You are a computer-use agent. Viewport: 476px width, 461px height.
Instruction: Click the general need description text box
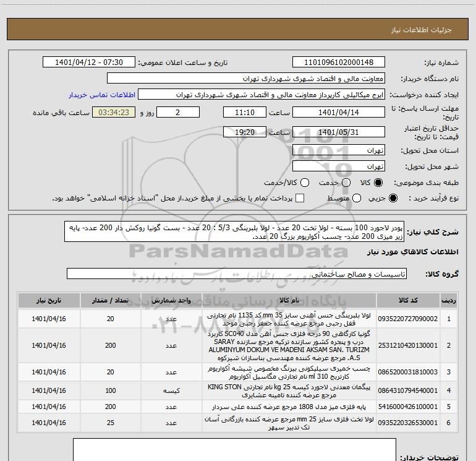(234, 231)
